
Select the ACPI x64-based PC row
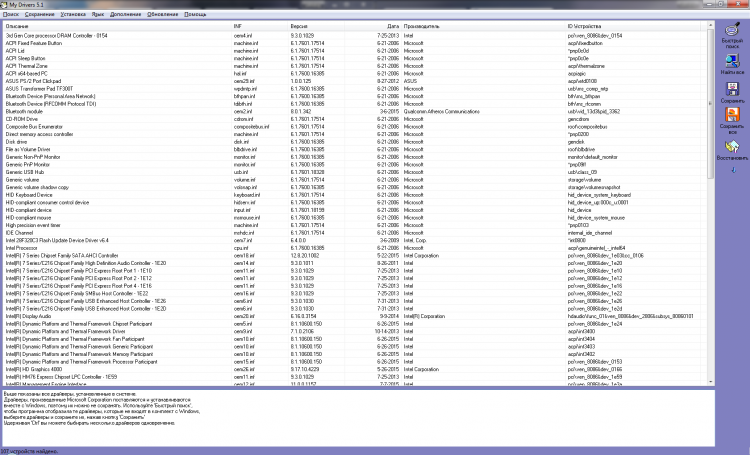pos(354,74)
